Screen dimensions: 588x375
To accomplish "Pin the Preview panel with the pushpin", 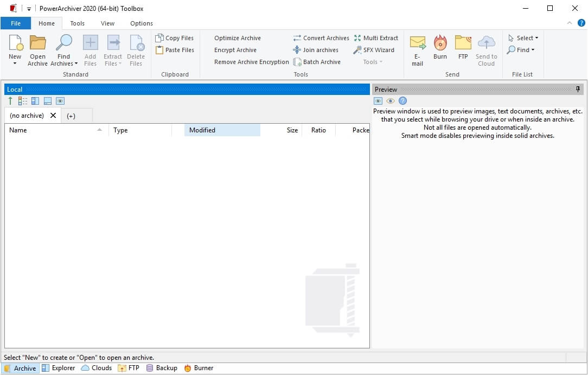I will pyautogui.click(x=578, y=89).
